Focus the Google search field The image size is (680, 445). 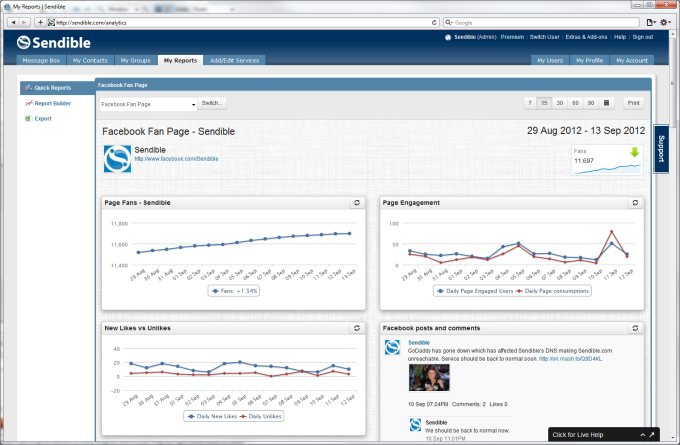[x=541, y=23]
